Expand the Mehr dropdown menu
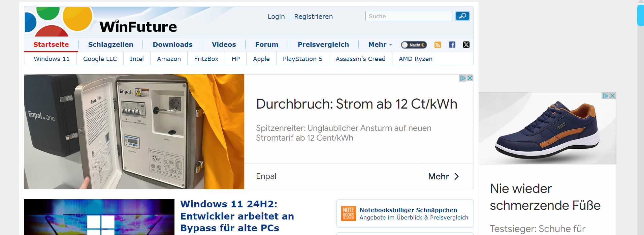This screenshot has height=235, width=644. (380, 45)
